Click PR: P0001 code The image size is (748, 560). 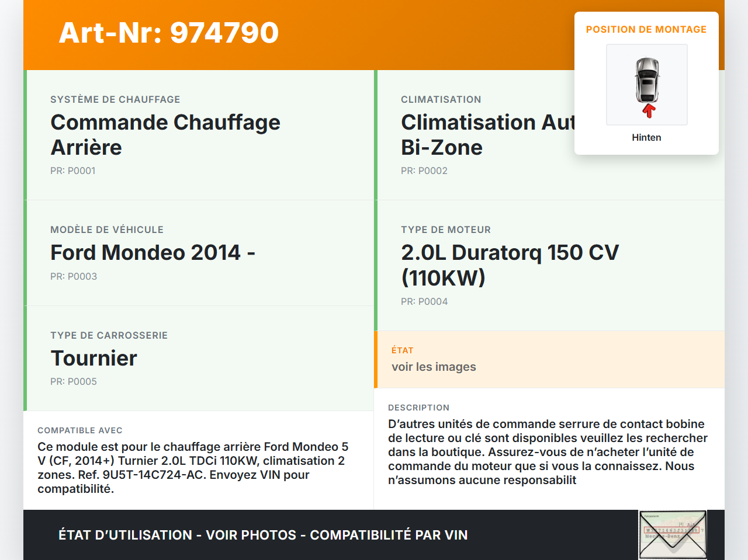(x=73, y=171)
